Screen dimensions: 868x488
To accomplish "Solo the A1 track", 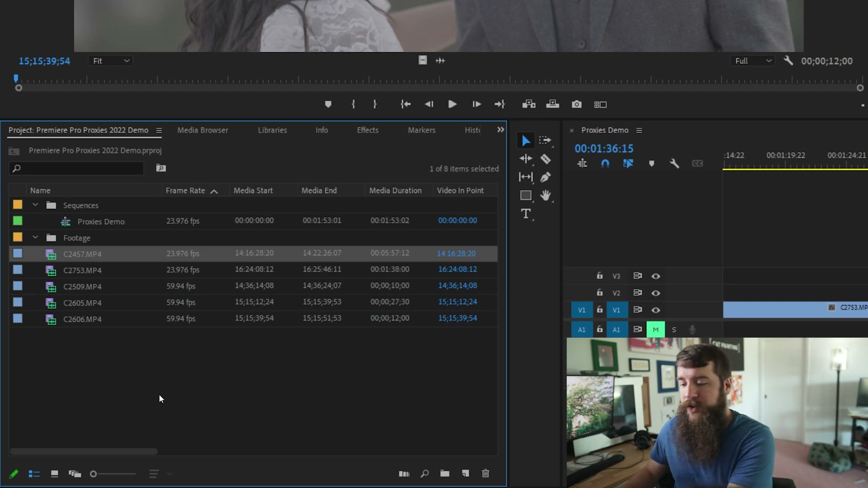I will coord(674,329).
